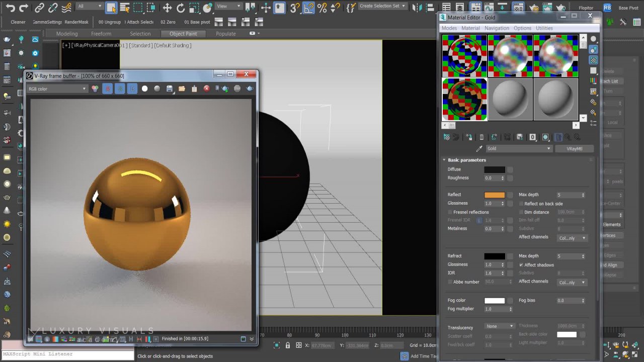Click the Undo arrow in main toolbar
This screenshot has height=362, width=644.
tap(10, 8)
